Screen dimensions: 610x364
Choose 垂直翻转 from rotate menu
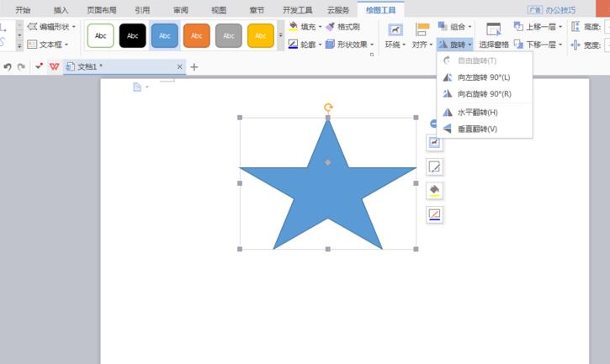click(485, 129)
